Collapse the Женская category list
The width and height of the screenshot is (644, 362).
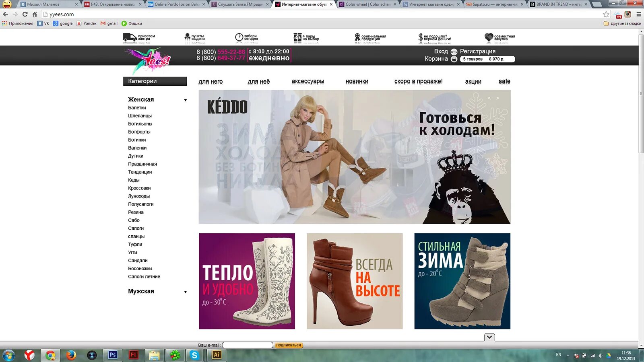(x=186, y=100)
